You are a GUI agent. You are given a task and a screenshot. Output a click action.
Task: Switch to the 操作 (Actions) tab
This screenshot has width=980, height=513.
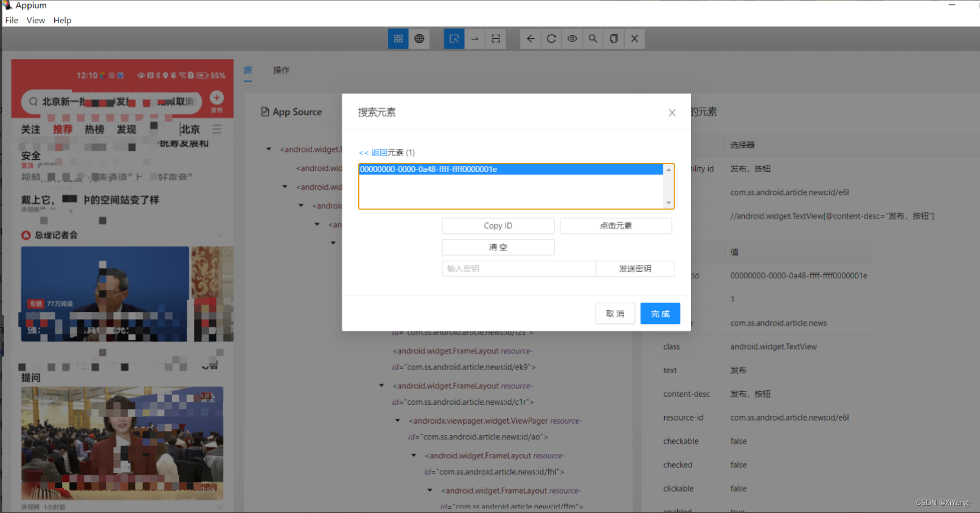coord(281,70)
